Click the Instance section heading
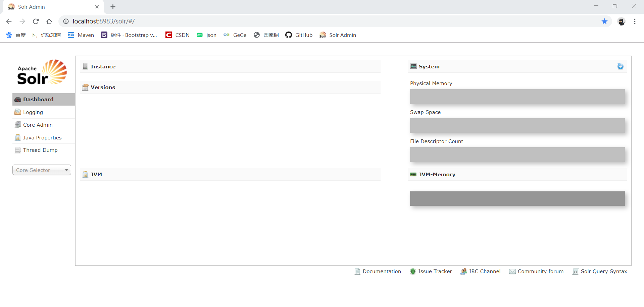The width and height of the screenshot is (644, 307). click(103, 66)
